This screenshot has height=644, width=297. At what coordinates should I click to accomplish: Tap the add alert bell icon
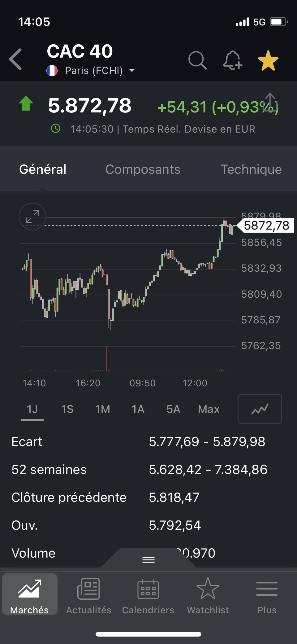click(x=232, y=60)
